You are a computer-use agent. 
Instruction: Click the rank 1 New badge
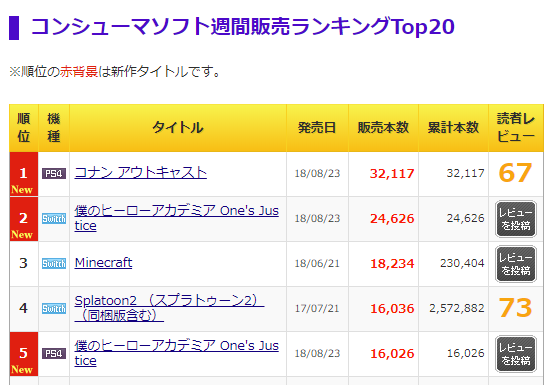[x=22, y=190]
